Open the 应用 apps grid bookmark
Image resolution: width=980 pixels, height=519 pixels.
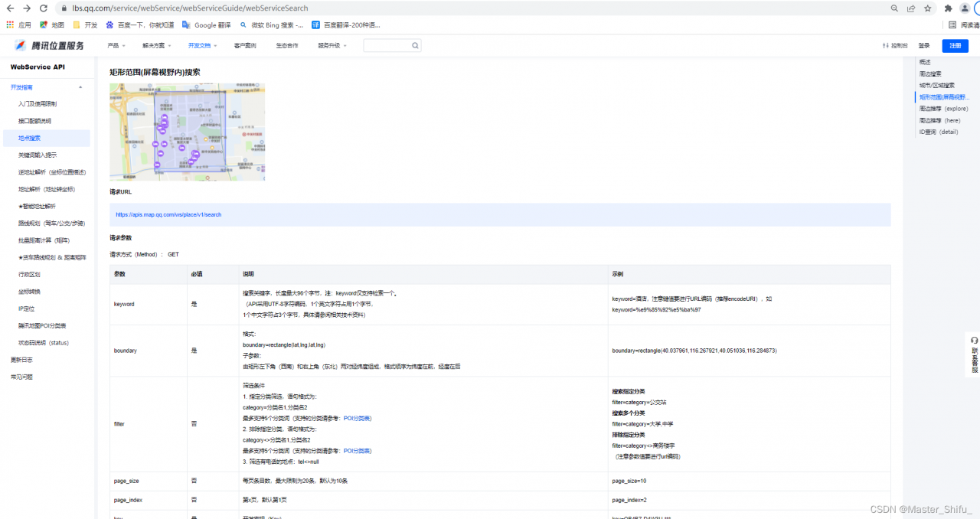[x=19, y=24]
